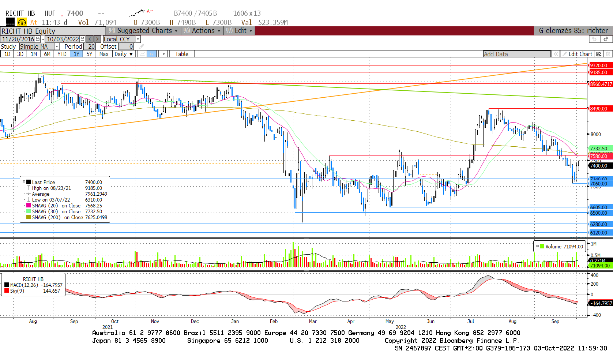613x364 pixels.
Task: Click the annotations checklist icon
Action: click(x=599, y=54)
